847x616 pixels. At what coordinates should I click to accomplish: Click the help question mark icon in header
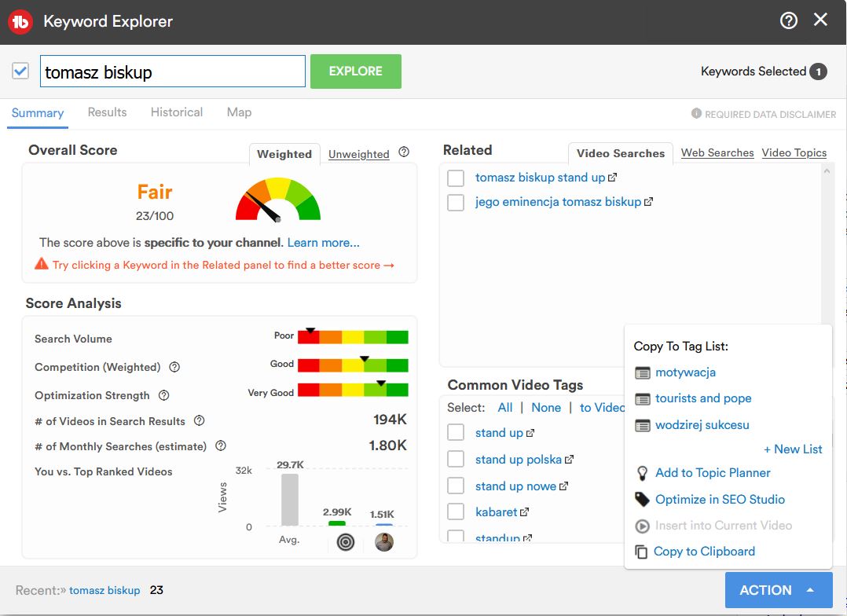[789, 21]
